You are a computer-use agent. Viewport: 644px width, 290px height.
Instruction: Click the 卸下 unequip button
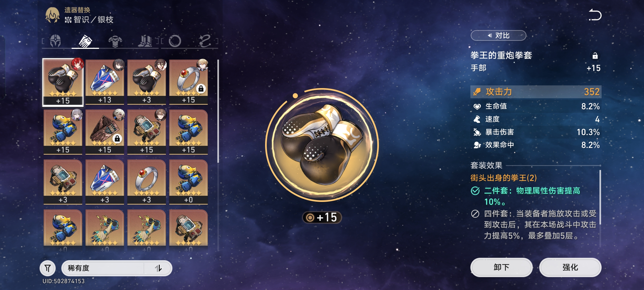pos(501,267)
